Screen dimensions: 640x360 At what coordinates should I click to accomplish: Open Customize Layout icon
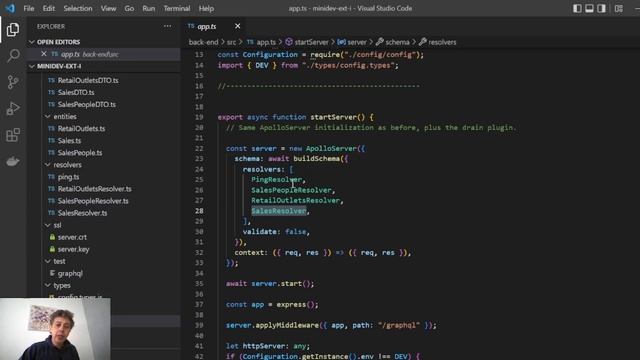[x=619, y=8]
